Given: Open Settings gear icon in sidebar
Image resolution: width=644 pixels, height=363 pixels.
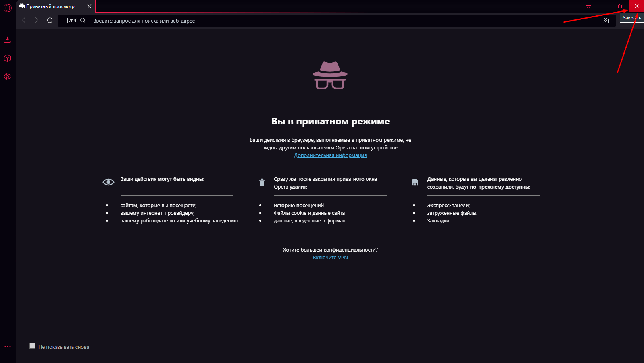Looking at the screenshot, I should point(7,76).
